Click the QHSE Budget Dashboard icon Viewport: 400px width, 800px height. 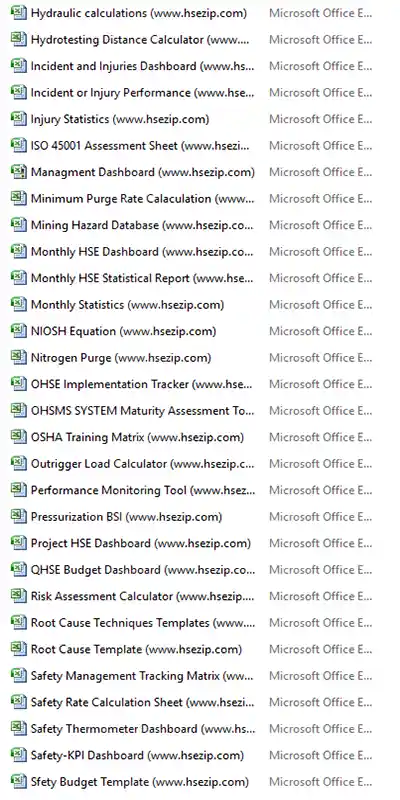click(19, 570)
